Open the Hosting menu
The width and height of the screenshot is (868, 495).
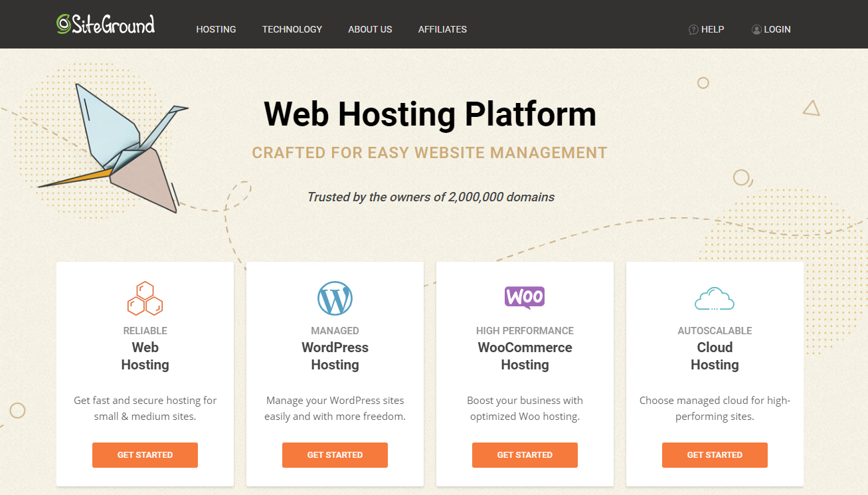(216, 29)
